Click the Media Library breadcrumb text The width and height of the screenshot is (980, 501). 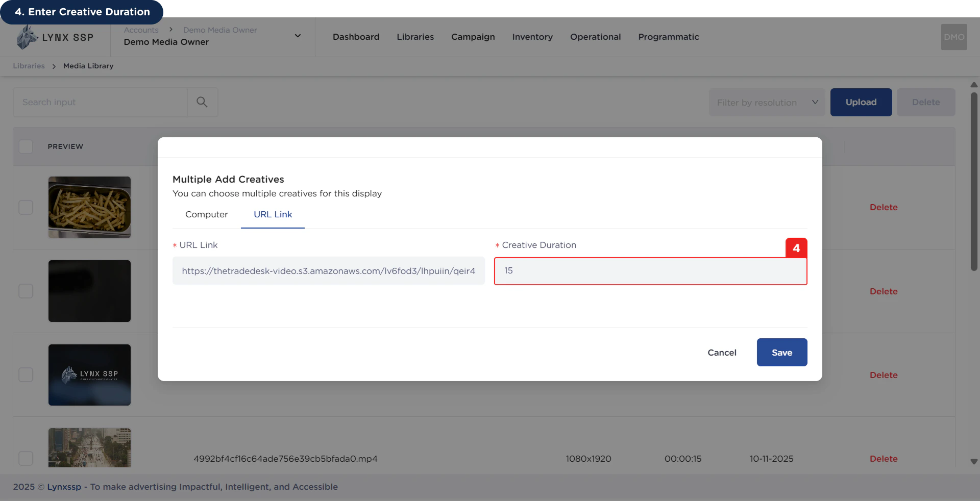coord(88,66)
